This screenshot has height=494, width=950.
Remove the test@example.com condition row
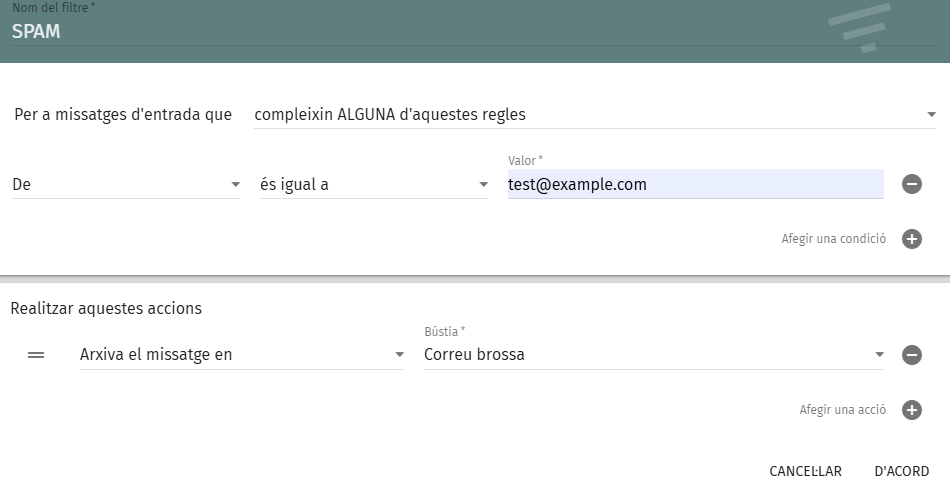click(x=911, y=184)
